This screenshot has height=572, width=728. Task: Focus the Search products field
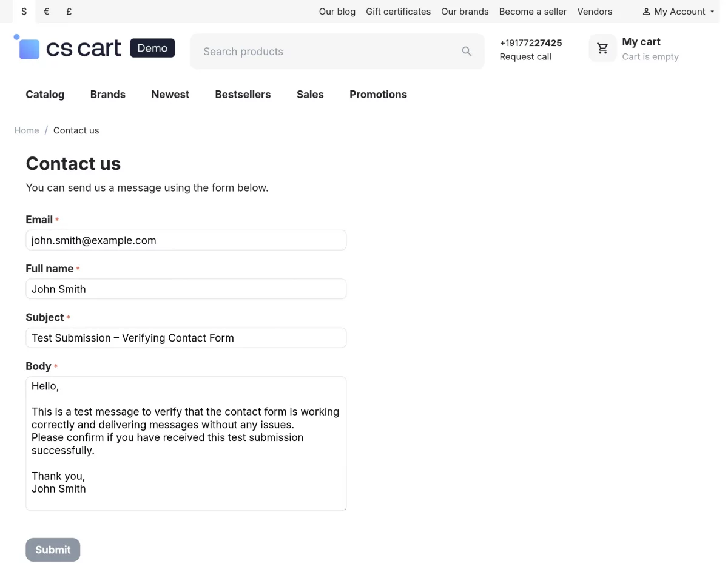tap(328, 52)
